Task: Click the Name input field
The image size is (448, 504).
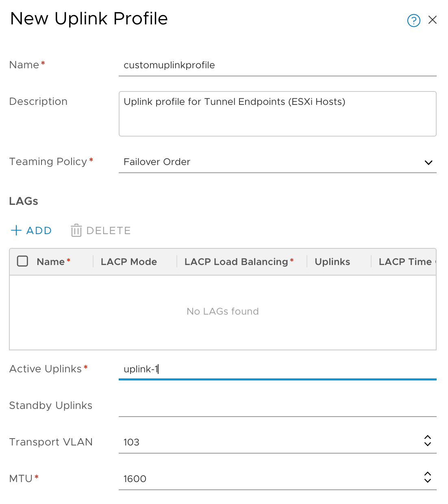Action: tap(276, 65)
